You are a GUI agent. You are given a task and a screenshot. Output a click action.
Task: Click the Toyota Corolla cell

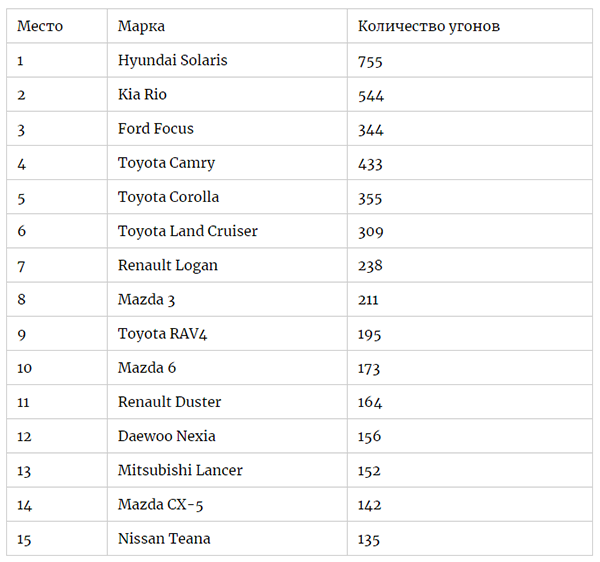coord(168,197)
